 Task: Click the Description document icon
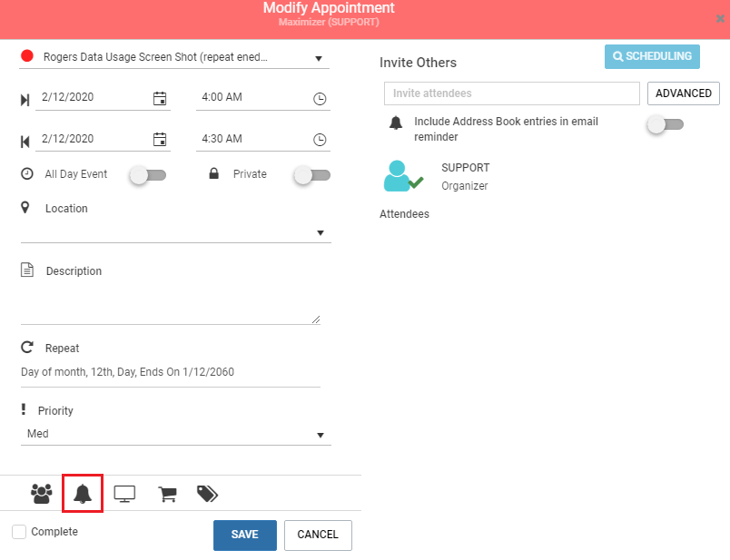27,270
